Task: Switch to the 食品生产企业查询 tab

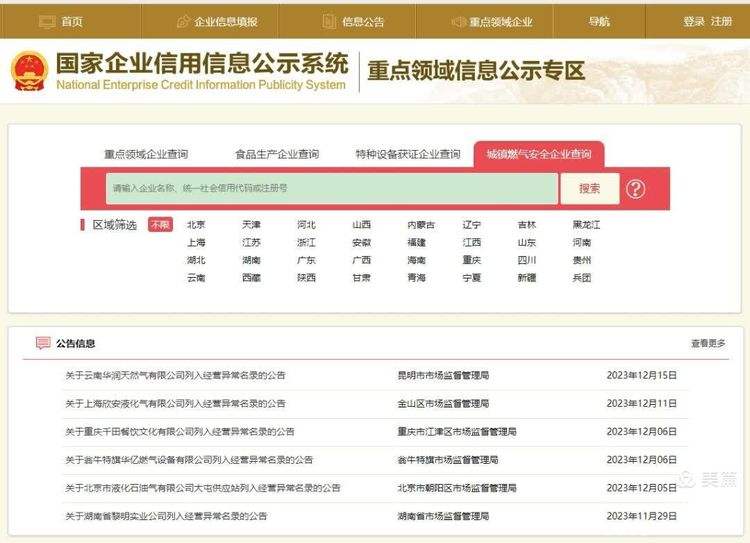Action: pos(277,154)
